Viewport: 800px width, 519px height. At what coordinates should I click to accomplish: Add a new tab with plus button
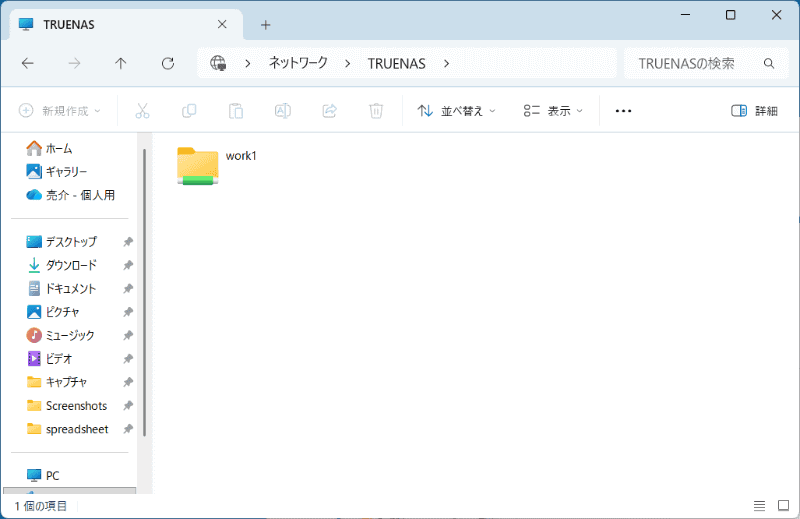[x=265, y=24]
